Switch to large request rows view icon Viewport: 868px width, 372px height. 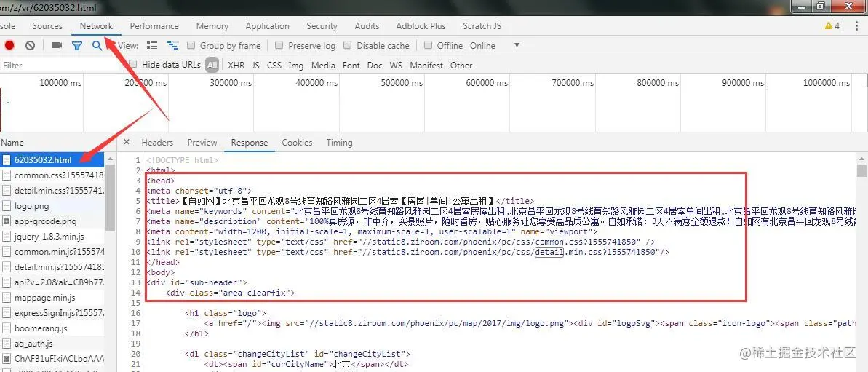coord(152,45)
